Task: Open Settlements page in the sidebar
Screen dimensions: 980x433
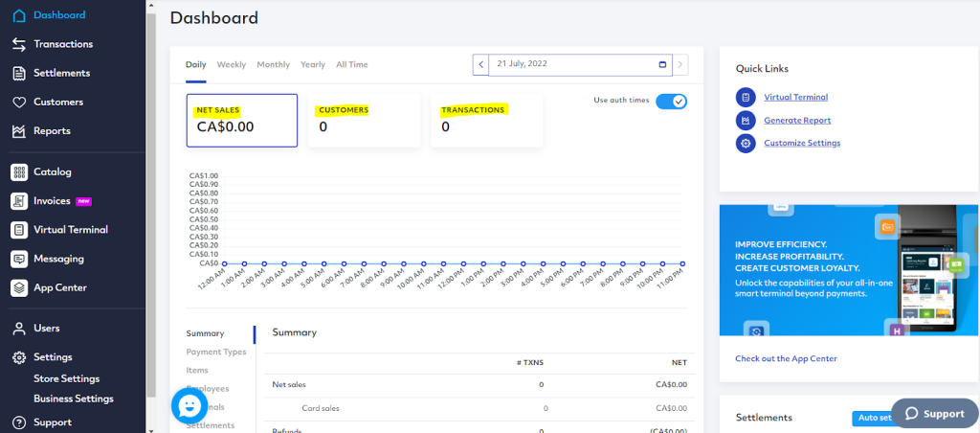Action: point(62,73)
